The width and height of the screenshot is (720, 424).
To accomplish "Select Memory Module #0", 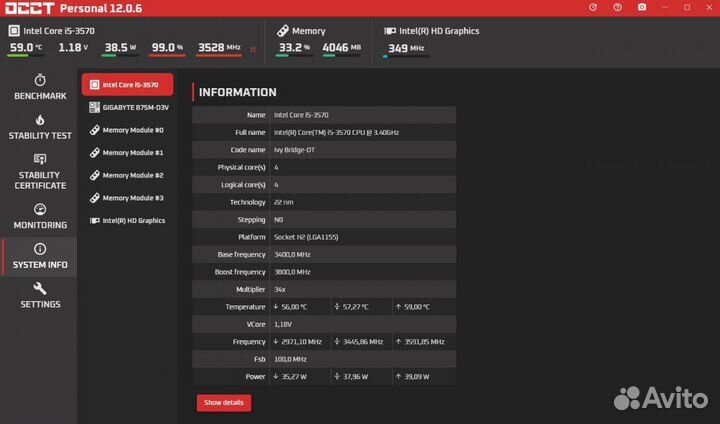I will (x=127, y=130).
